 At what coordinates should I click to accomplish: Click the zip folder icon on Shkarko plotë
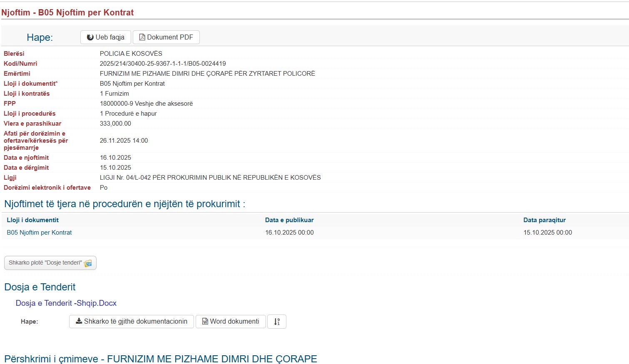point(88,263)
